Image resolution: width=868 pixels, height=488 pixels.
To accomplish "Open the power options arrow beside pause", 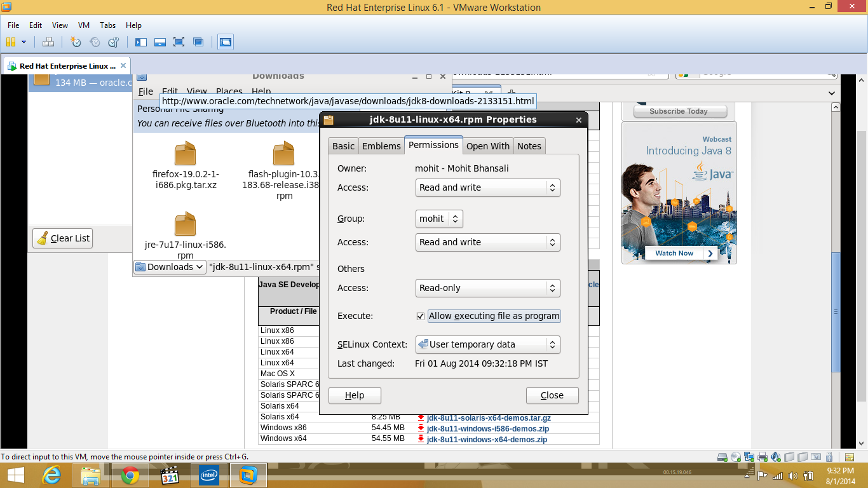I will point(24,42).
